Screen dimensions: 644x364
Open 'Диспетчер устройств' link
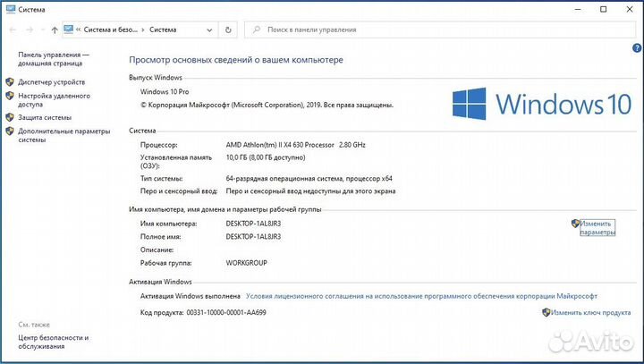pyautogui.click(x=51, y=82)
